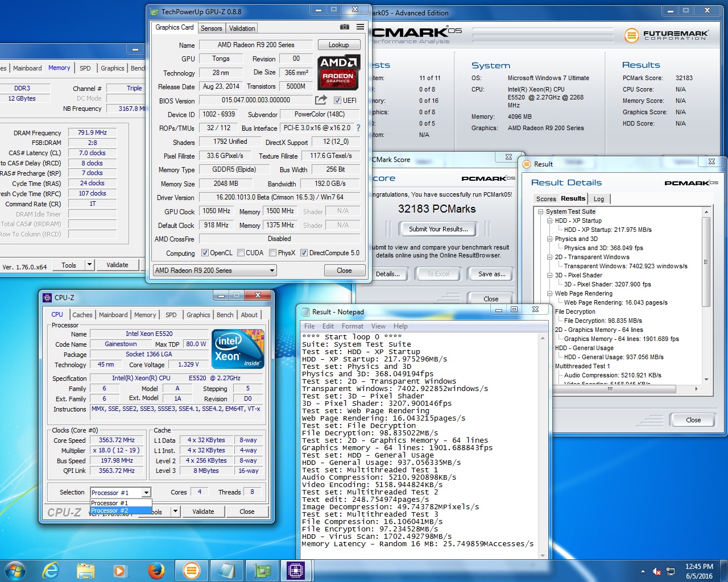This screenshot has width=728, height=582.
Task: Click the Lookup button in GPU-Z
Action: click(x=338, y=45)
